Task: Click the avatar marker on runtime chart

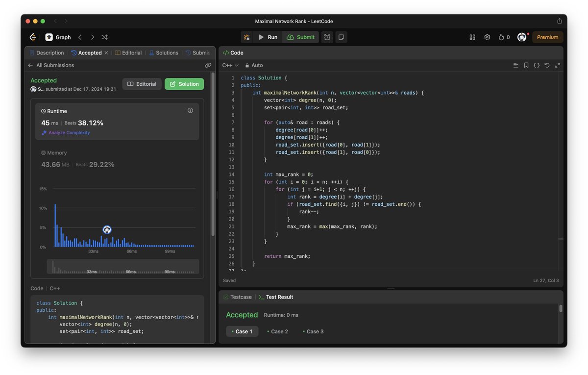Action: pos(107,229)
